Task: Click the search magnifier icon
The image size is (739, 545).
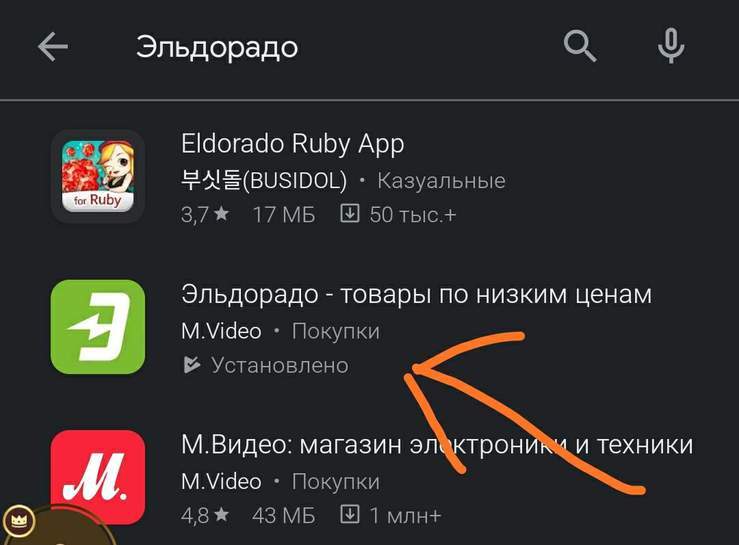Action: tap(580, 46)
